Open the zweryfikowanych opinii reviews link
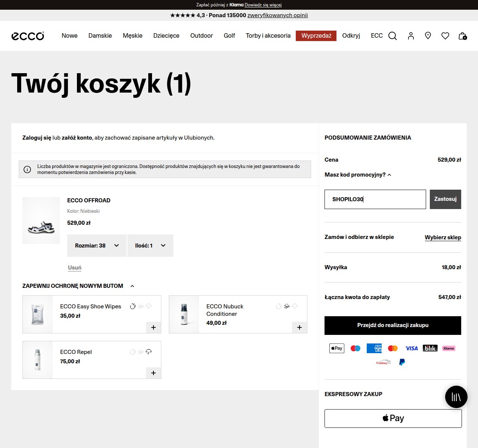 (x=277, y=15)
